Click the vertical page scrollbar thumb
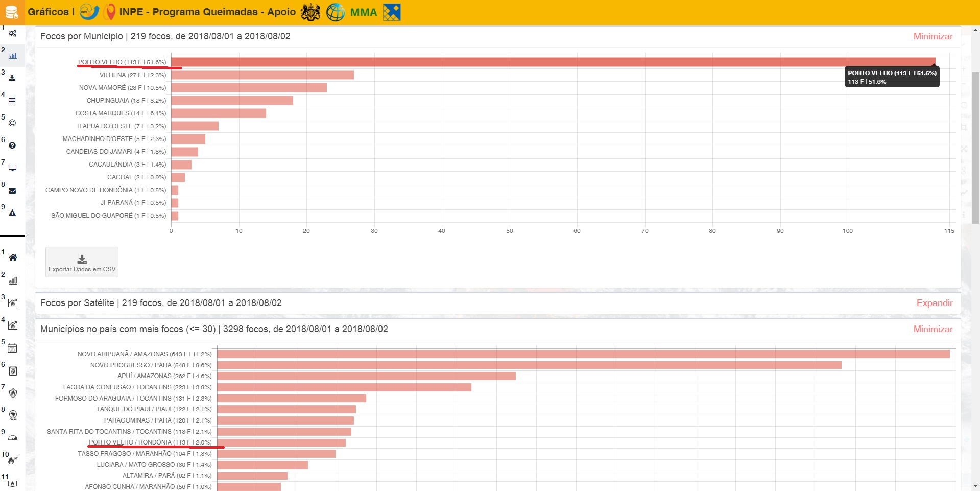Screen dimensions: 980x491 pyautogui.click(x=975, y=148)
